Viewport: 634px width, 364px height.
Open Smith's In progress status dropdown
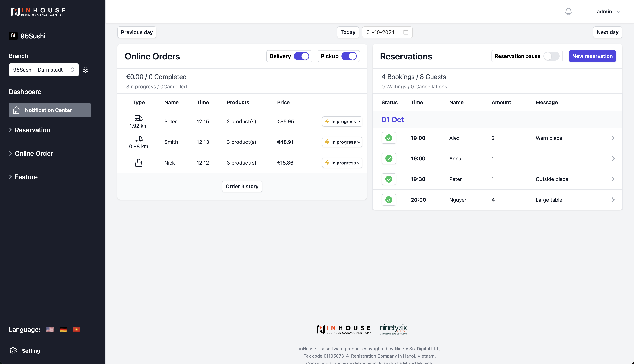coord(342,142)
